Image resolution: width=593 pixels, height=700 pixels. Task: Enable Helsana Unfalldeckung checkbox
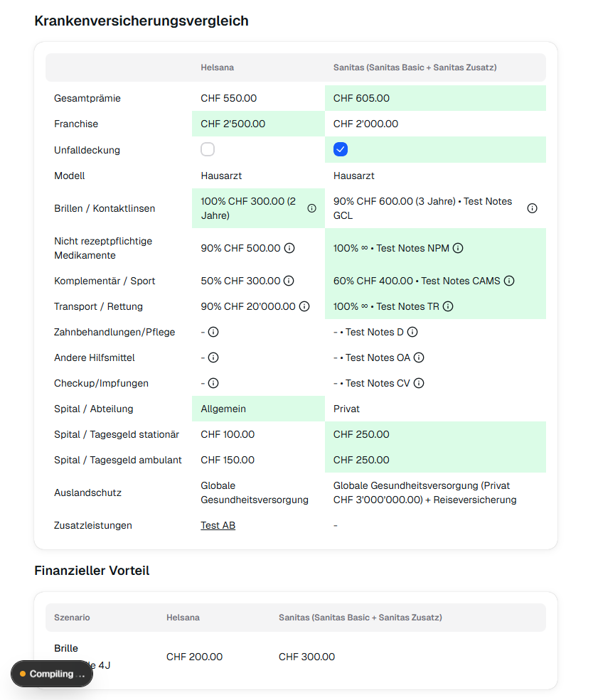tap(208, 149)
